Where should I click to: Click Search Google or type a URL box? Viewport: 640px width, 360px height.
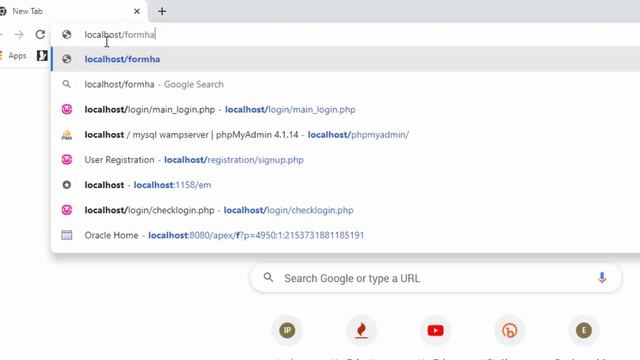point(436,278)
